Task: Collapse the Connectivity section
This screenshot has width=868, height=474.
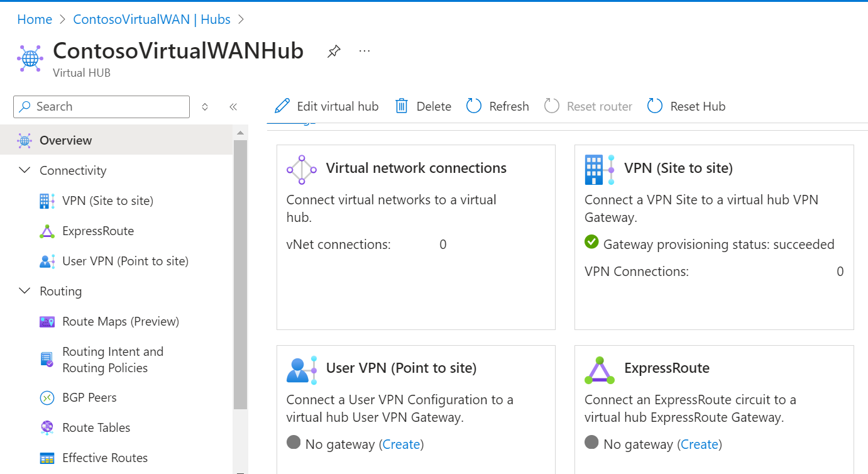Action: click(x=25, y=170)
